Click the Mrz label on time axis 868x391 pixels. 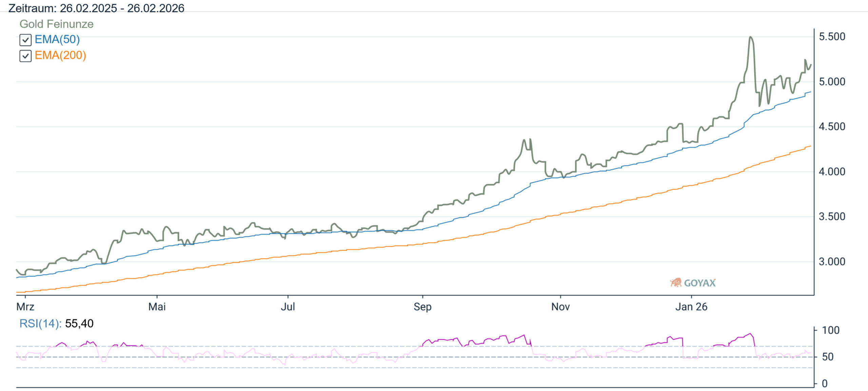click(25, 307)
